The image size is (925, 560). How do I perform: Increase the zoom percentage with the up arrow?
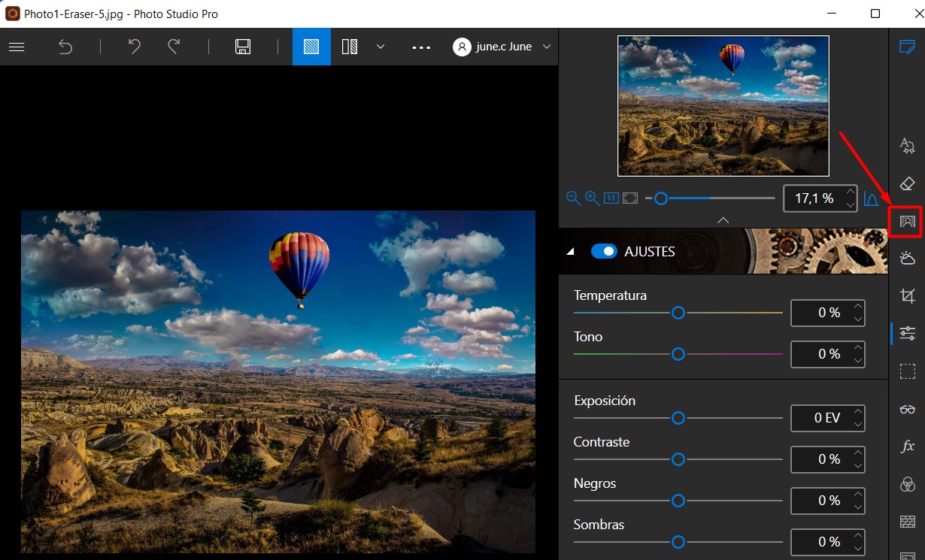point(851,192)
